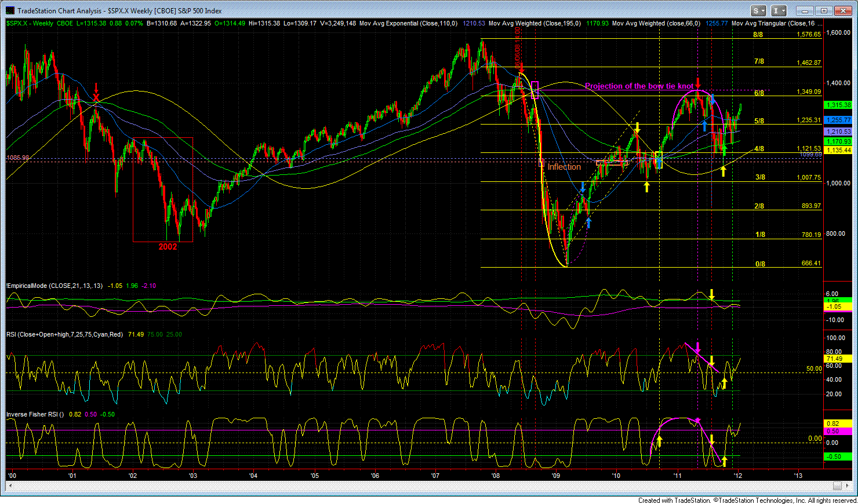858x504 pixels.
Task: Click the TradeStation chart icon in title bar
Action: 10,10
